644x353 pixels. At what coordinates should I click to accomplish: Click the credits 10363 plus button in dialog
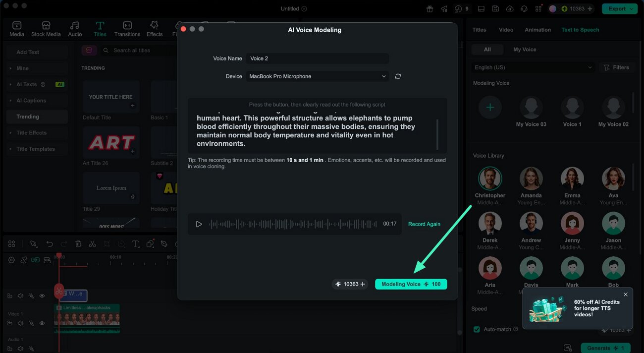pos(363,284)
